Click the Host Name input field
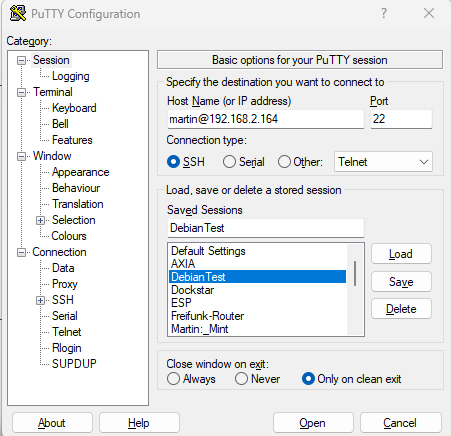This screenshot has width=451, height=436. [266, 119]
